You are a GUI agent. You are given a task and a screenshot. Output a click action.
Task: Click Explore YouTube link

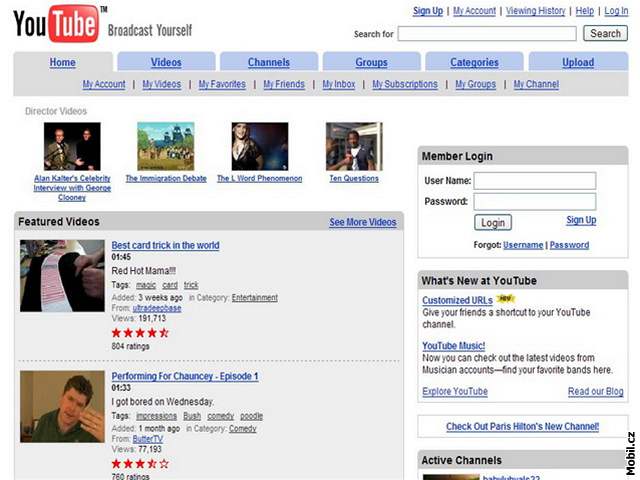(x=455, y=391)
